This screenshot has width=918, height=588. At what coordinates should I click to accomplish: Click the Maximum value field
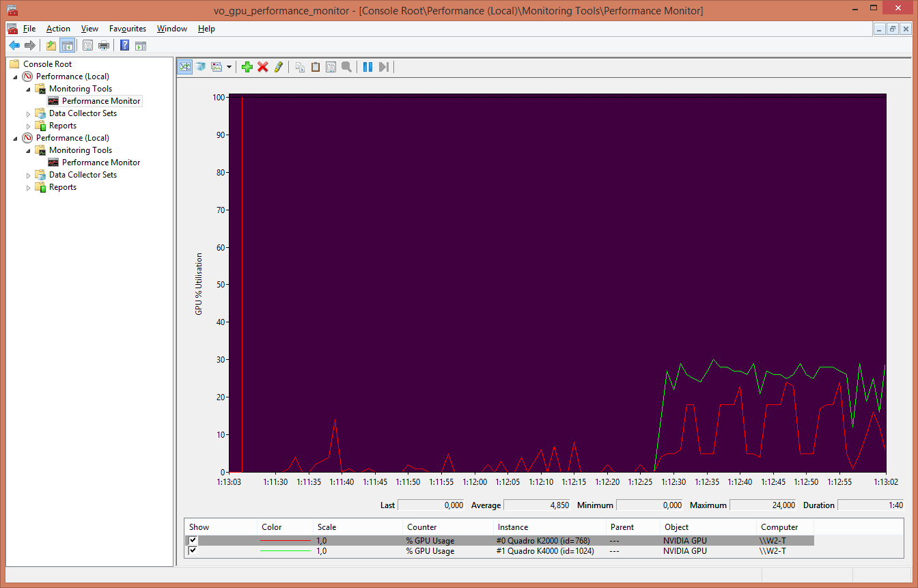coord(763,505)
